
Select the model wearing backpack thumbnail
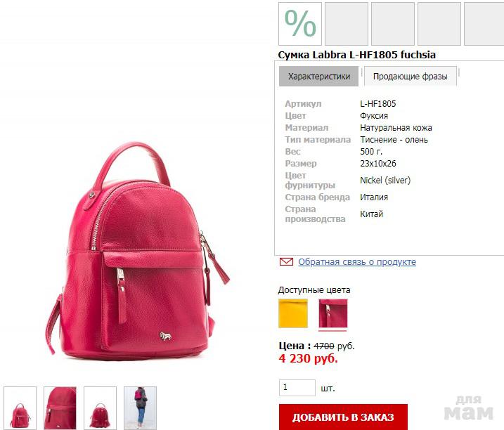click(x=140, y=408)
